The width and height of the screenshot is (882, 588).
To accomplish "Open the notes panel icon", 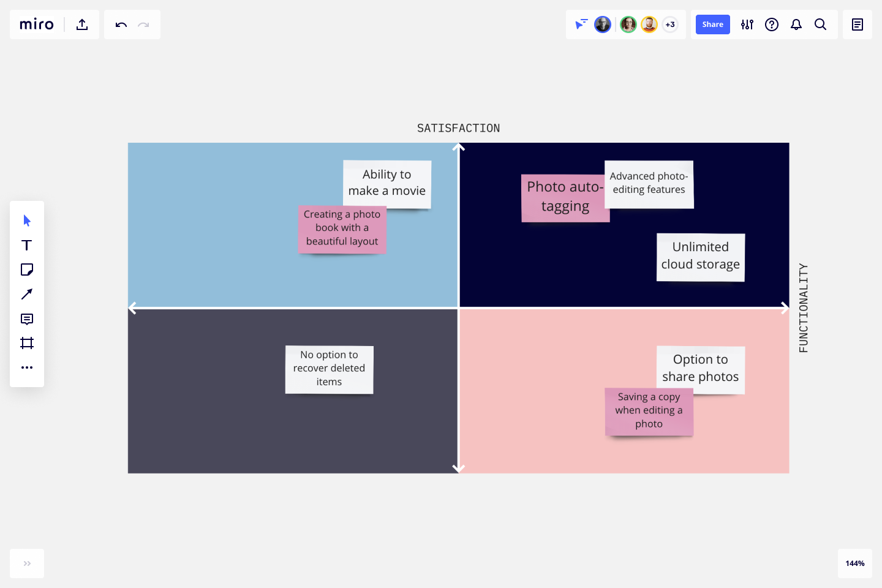I will coord(857,24).
